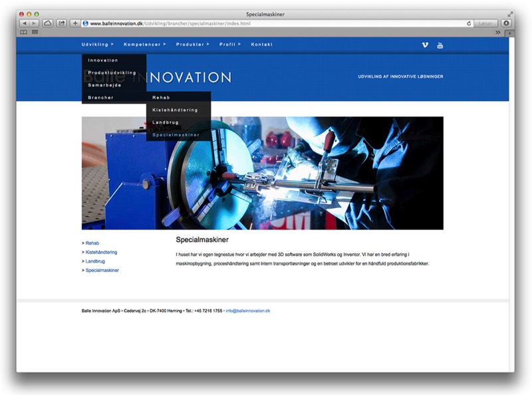
Task: Show Reading List book icon
Action: click(x=24, y=32)
